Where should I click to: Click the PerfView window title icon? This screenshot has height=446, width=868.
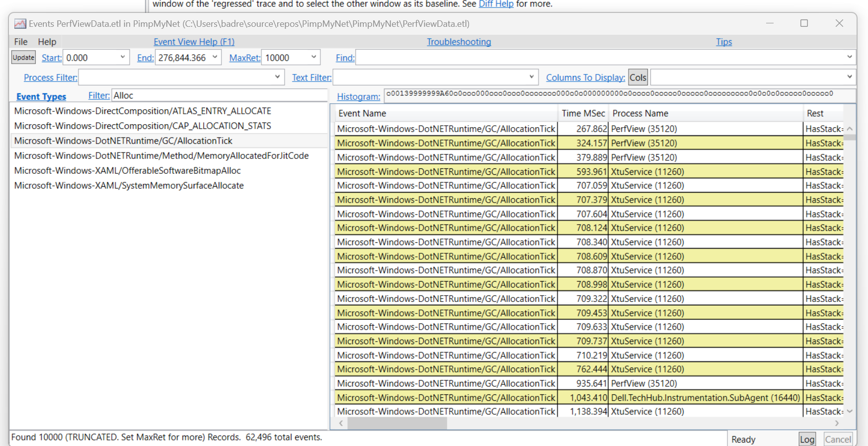[20, 24]
